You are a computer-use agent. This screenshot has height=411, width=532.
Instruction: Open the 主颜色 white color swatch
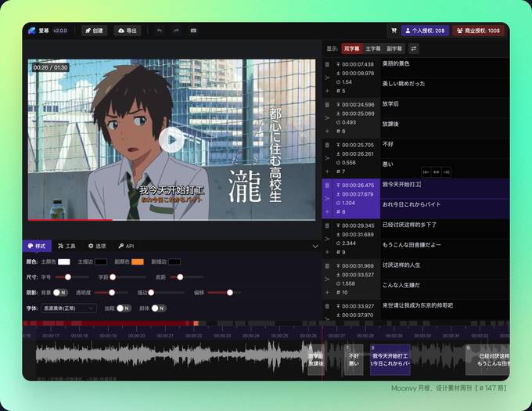tap(64, 262)
